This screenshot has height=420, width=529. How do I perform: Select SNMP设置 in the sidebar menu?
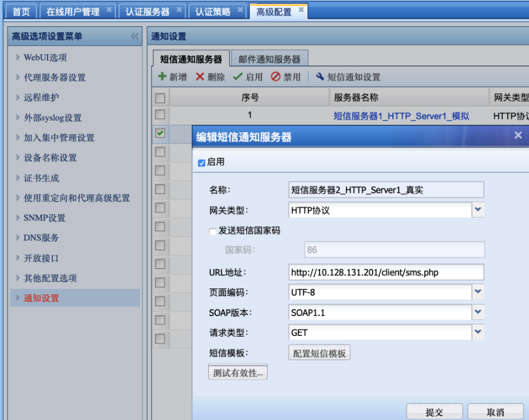[x=44, y=218]
